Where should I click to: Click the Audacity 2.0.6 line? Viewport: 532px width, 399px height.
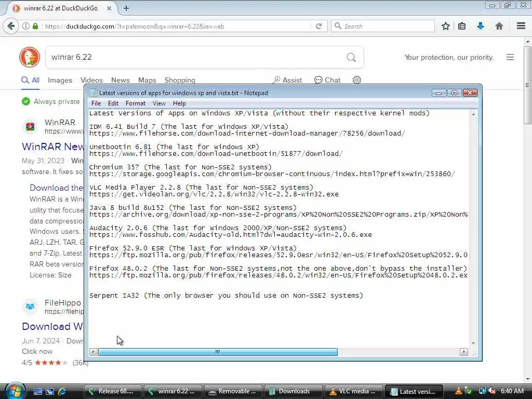(x=218, y=228)
